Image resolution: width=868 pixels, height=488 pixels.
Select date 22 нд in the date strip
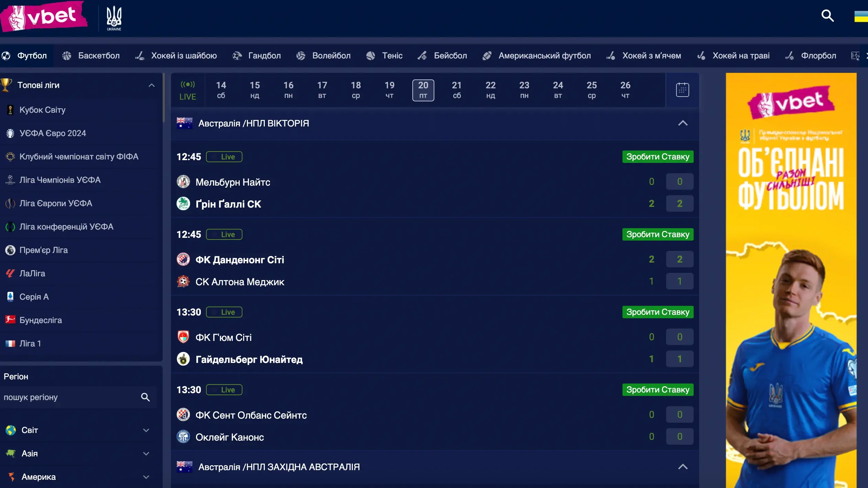(490, 90)
